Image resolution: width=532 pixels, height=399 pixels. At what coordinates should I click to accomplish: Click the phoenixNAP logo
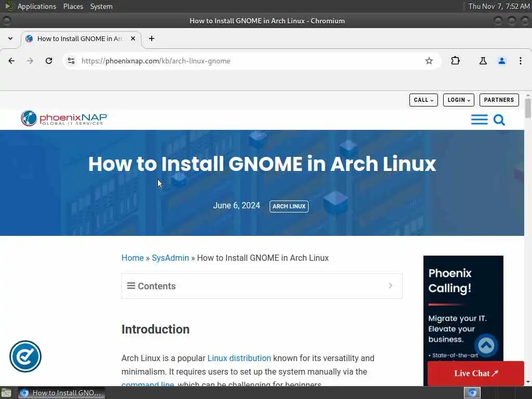64,118
